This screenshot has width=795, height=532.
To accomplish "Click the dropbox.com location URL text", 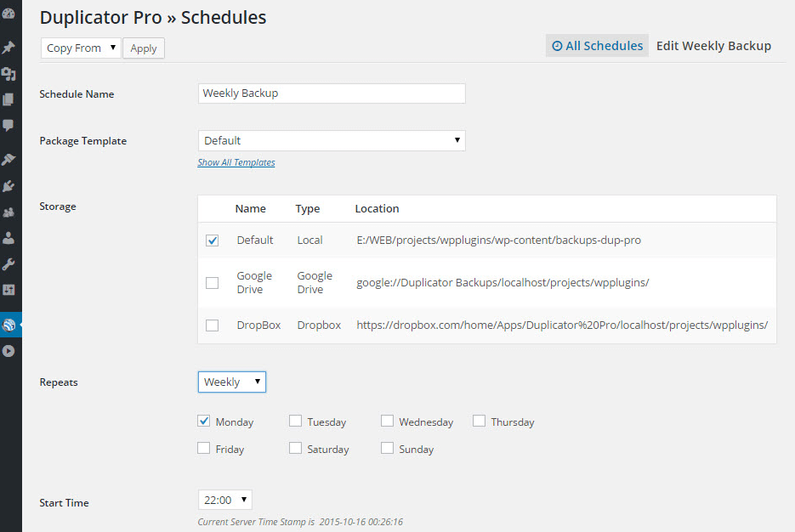I will 562,325.
